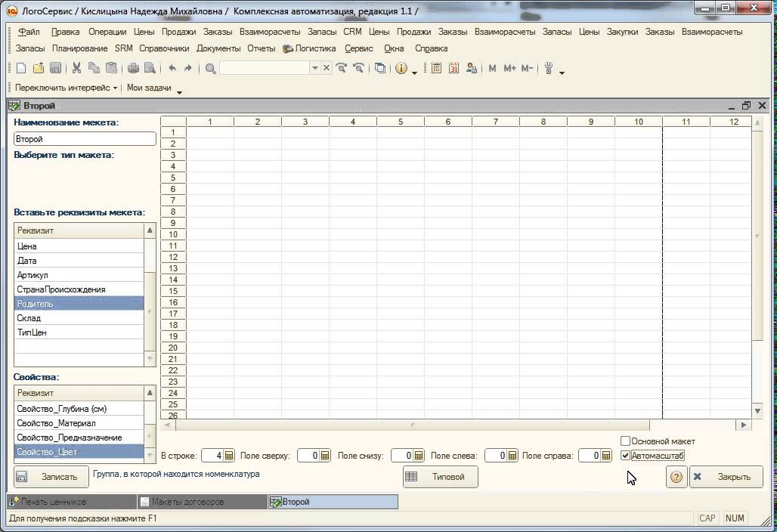Click calculator icon in 'Поле слева' field
Screen dimensions: 777x532
tap(512, 455)
